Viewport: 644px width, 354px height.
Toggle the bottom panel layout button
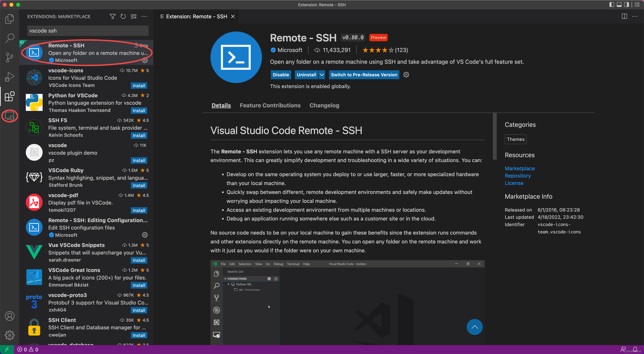(x=619, y=5)
